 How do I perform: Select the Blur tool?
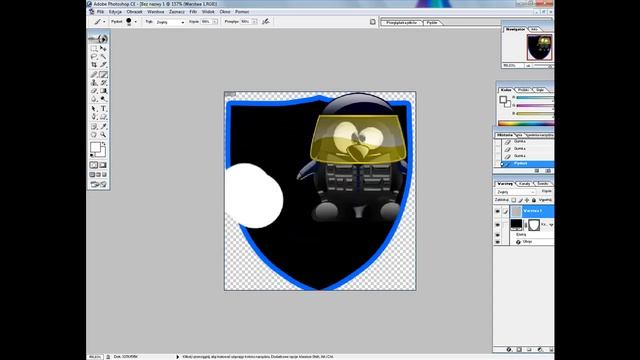pos(94,99)
